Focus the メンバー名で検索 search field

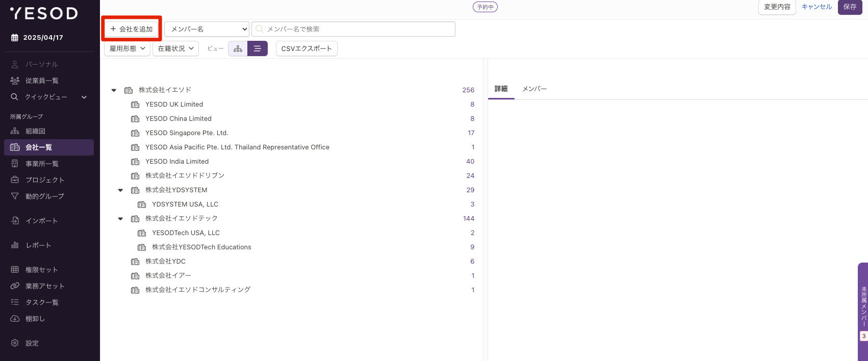(353, 29)
